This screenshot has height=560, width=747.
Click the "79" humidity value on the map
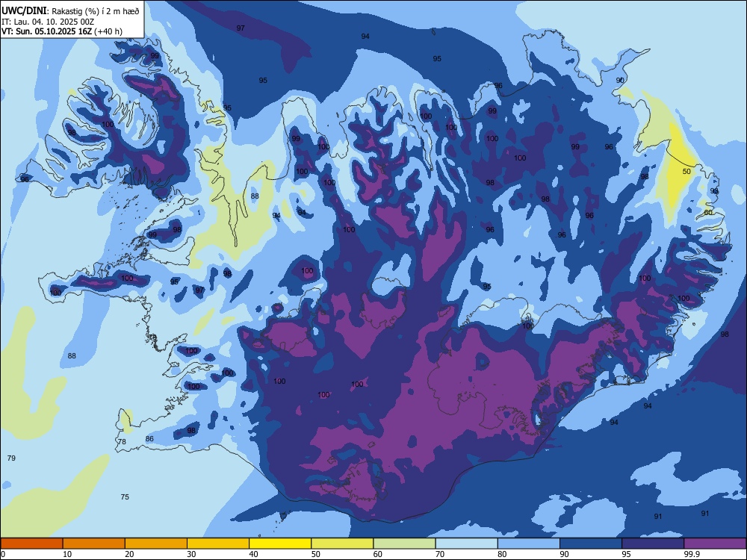(x=11, y=458)
